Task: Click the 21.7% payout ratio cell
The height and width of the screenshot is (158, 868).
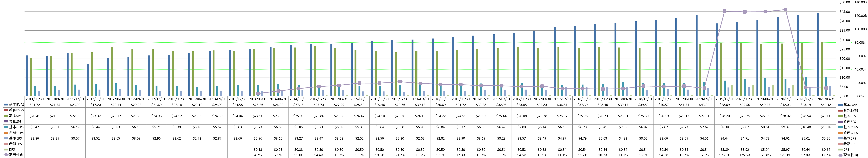Action: tap(400, 155)
